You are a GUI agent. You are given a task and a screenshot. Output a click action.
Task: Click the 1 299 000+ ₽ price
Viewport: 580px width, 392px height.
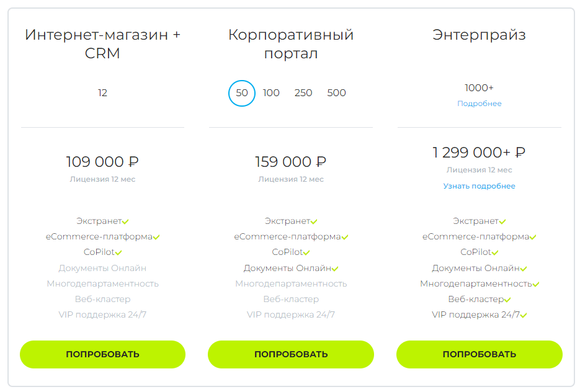479,153
